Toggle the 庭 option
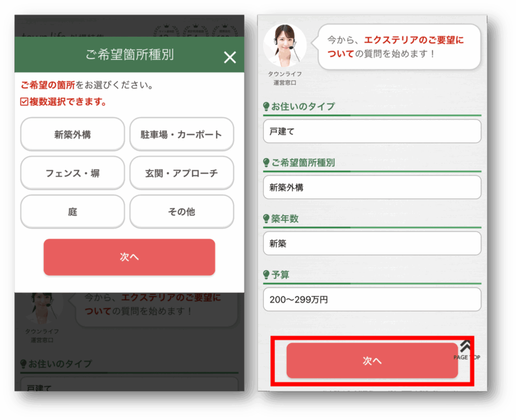This screenshot has width=516, height=420. click(72, 212)
